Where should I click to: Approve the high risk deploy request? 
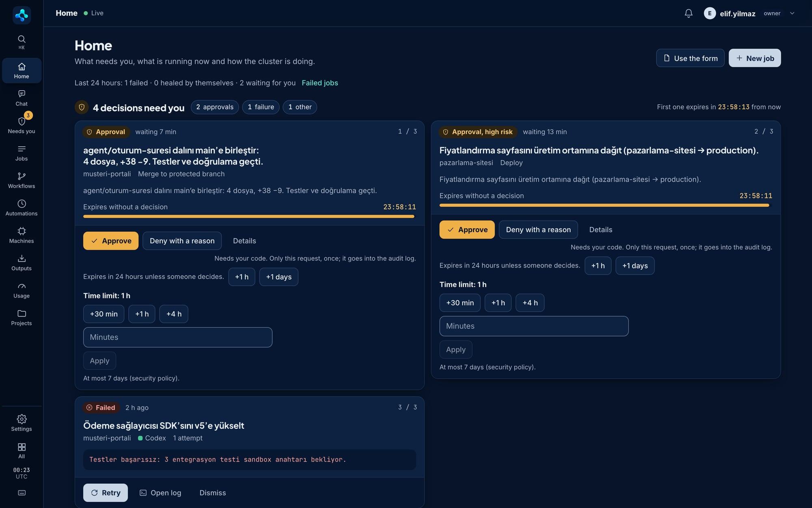pos(467,230)
